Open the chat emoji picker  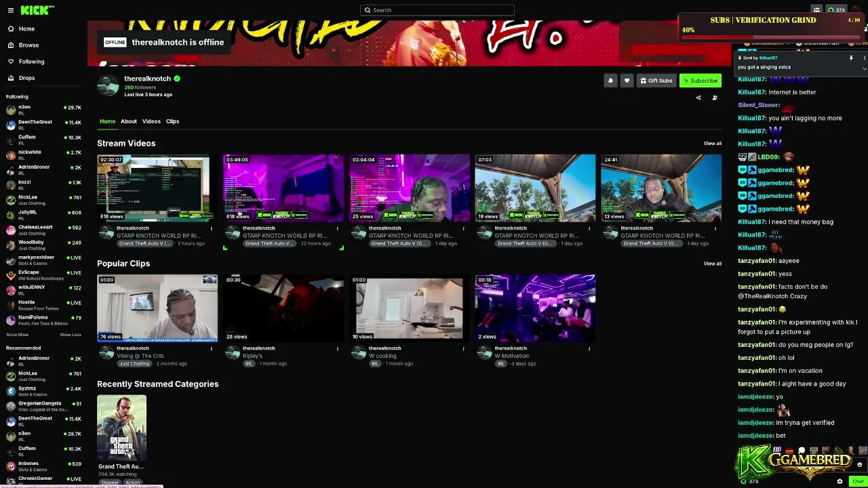pos(859,465)
